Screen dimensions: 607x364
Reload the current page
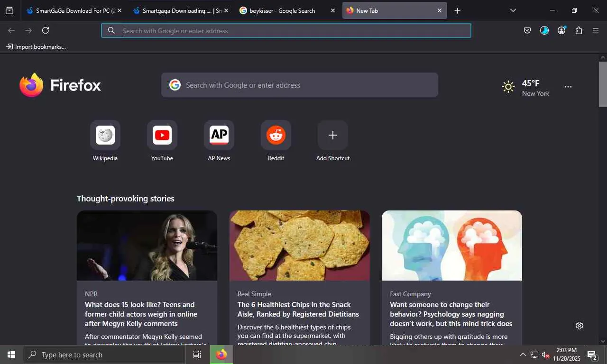coord(46,30)
